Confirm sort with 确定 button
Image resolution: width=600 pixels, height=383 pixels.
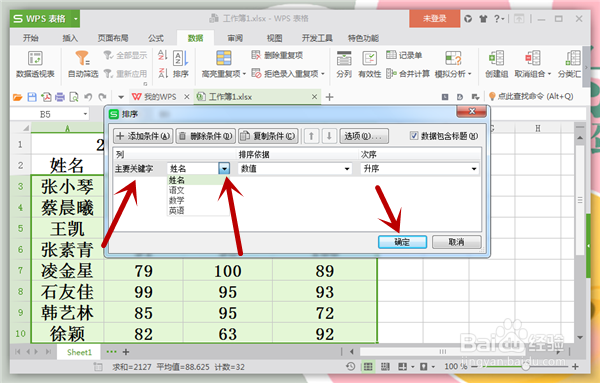(x=402, y=242)
